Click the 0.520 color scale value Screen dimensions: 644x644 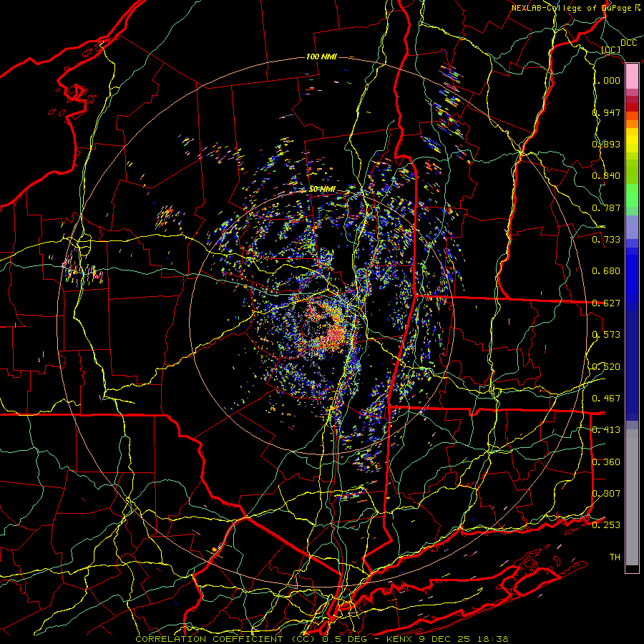point(606,367)
